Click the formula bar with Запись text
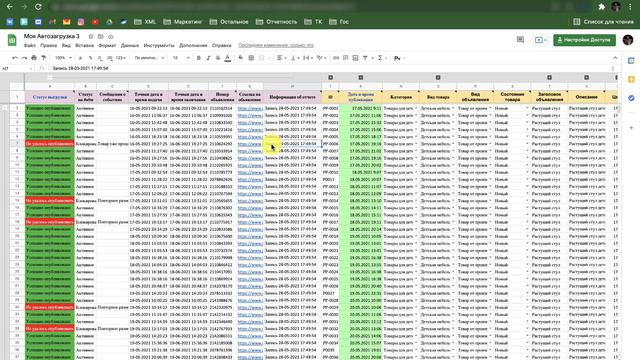 (331, 69)
